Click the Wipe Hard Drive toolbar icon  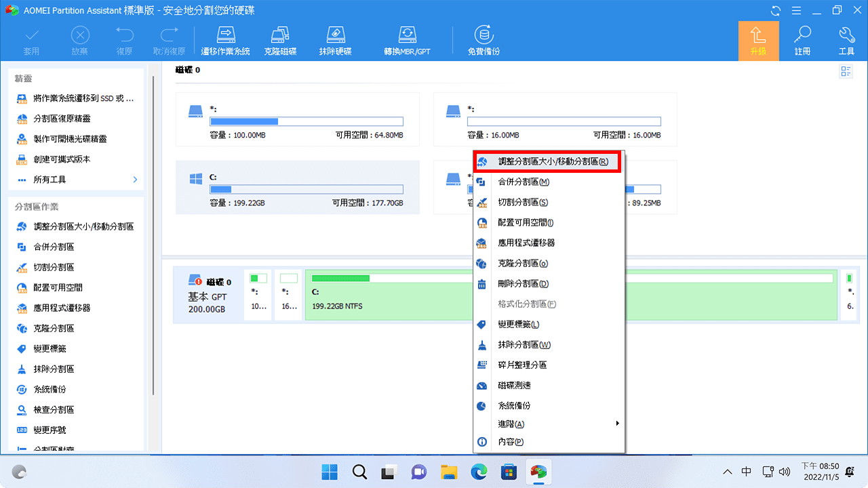pos(335,39)
